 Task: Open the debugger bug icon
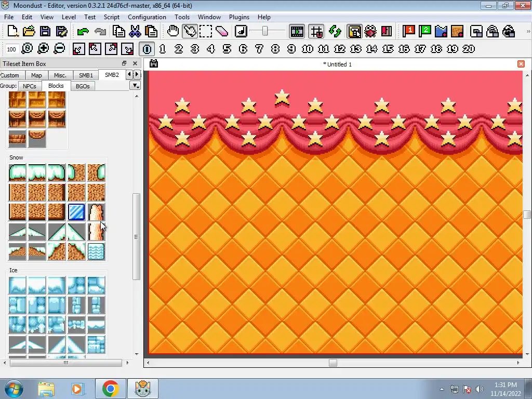click(x=370, y=31)
